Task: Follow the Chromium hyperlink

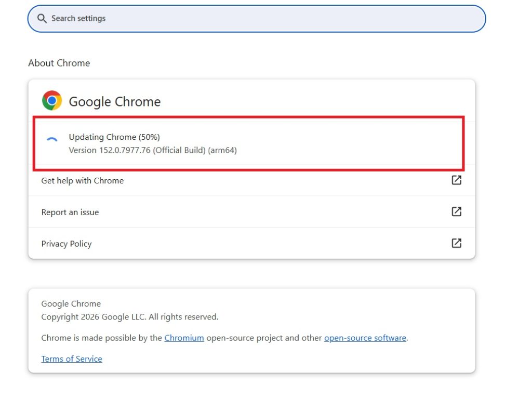Action: [x=184, y=338]
